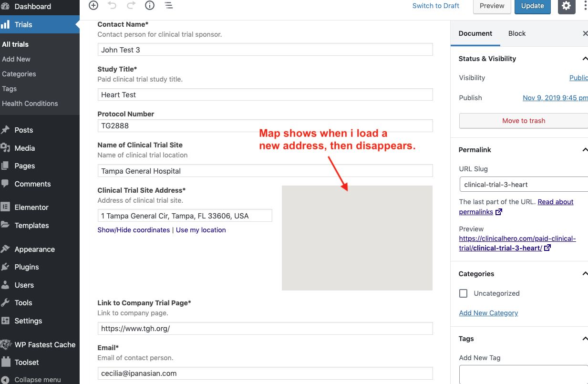Open the Content structure info icon

[x=149, y=6]
